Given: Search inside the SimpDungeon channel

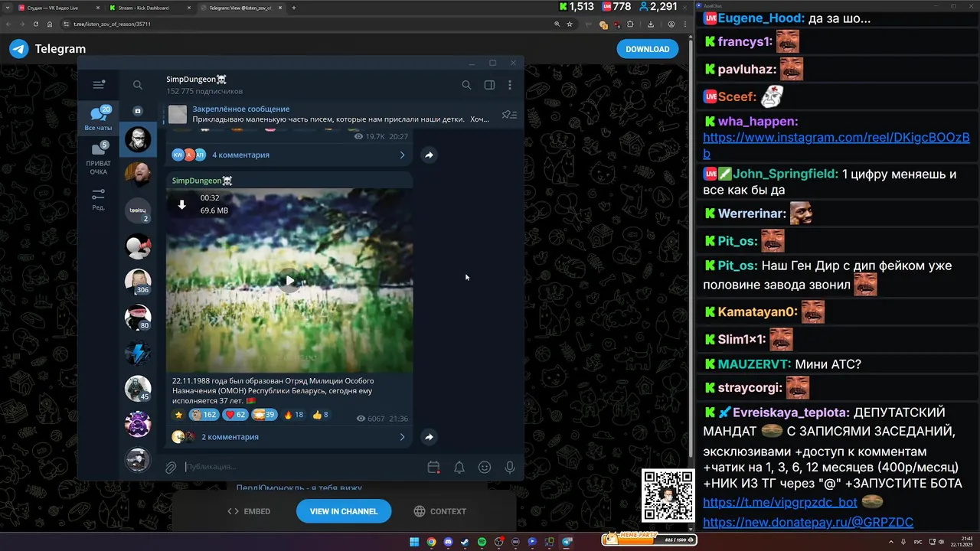Looking at the screenshot, I should pyautogui.click(x=466, y=85).
